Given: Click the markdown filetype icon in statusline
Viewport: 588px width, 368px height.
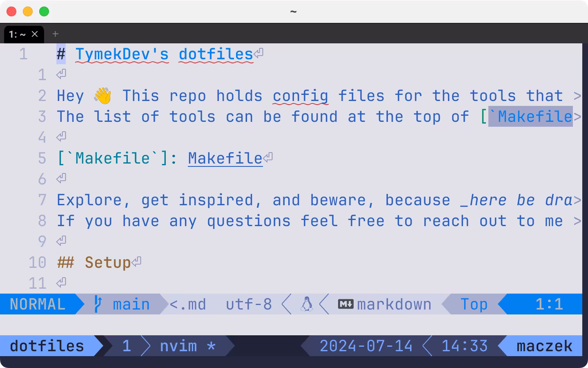Looking at the screenshot, I should click(346, 304).
